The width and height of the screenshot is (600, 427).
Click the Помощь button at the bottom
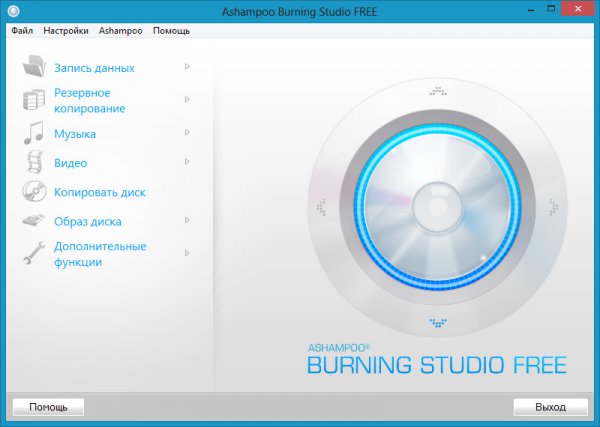[x=48, y=407]
